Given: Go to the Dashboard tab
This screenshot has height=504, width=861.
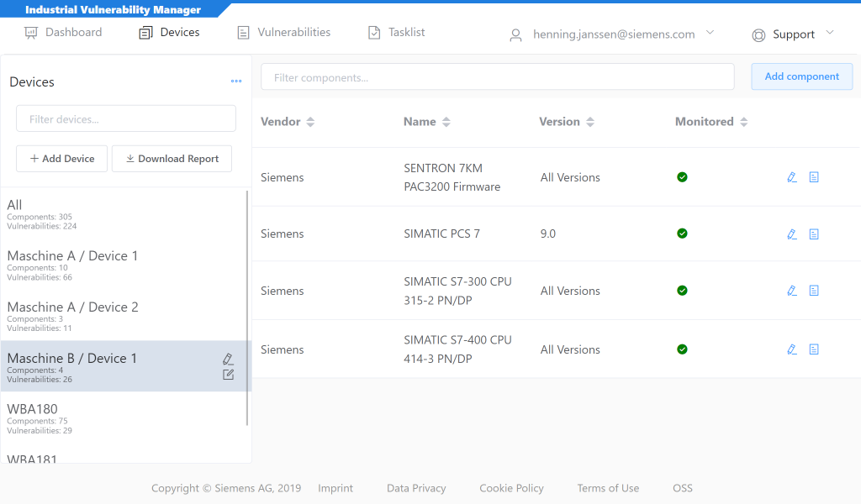Looking at the screenshot, I should pos(63,33).
